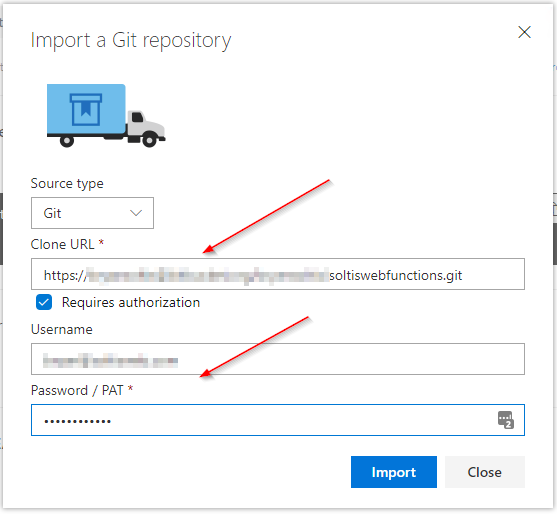Expand the Source type chevron arrow
Screen dimensions: 557x514
136,213
